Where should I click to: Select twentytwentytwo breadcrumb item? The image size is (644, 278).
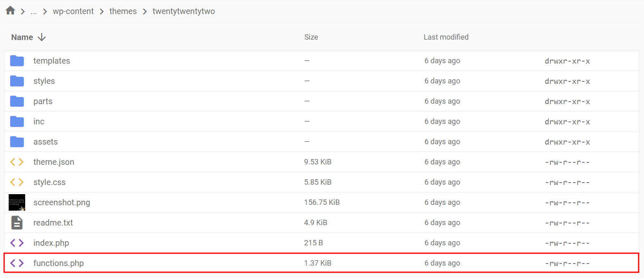click(184, 11)
